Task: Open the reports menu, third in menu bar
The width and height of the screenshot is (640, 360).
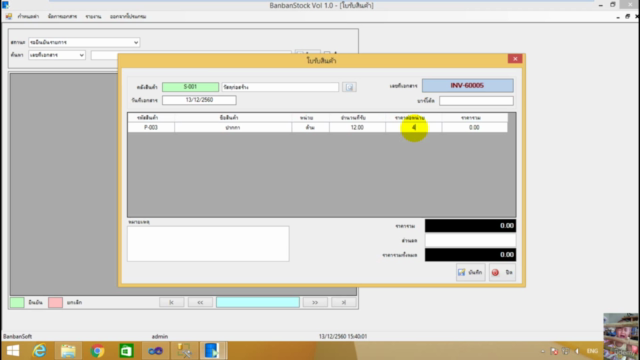Action: pos(93,16)
